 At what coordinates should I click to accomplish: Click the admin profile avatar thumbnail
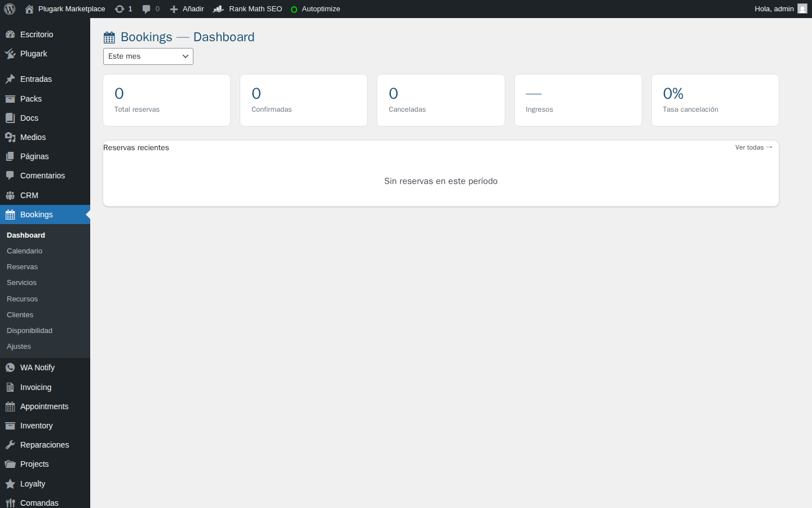[x=803, y=8]
